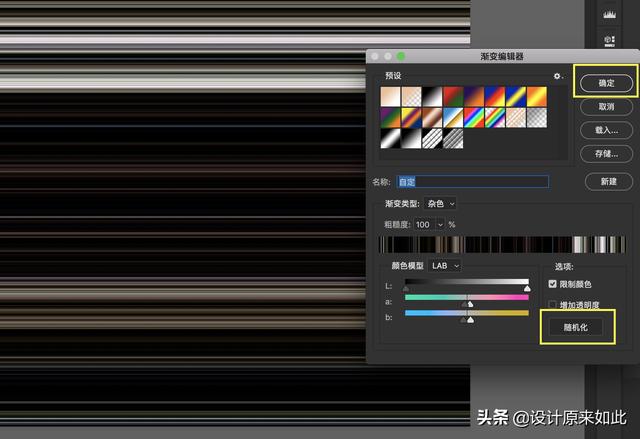Click the green zoom button of 渐变编辑器

pos(401,56)
